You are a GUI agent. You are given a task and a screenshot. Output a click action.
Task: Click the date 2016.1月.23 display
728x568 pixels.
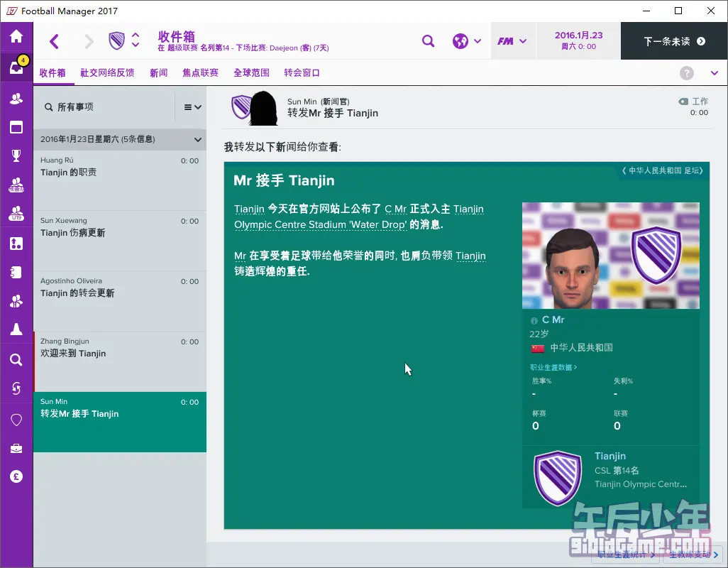pyautogui.click(x=578, y=35)
